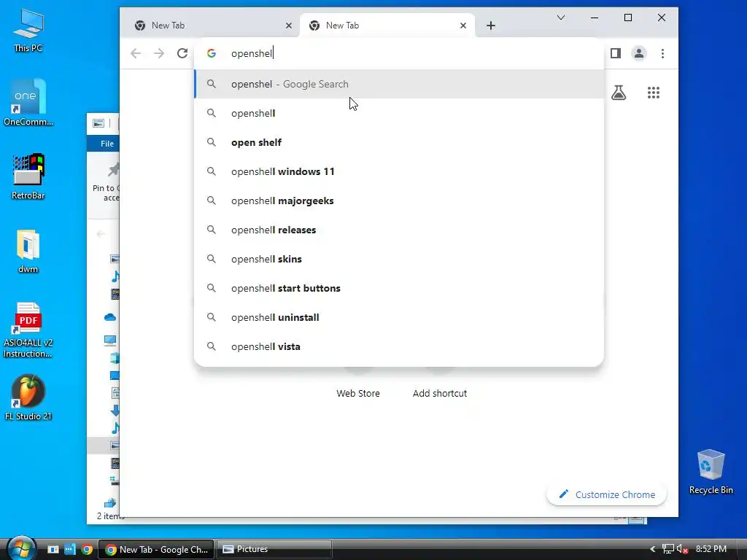
Task: Pick 'openshell majorgeeks' suggestion
Action: [x=399, y=201]
